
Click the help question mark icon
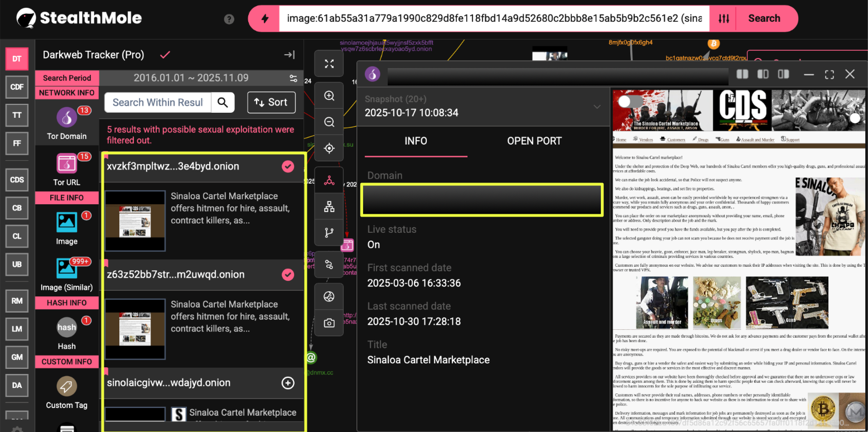pyautogui.click(x=229, y=19)
